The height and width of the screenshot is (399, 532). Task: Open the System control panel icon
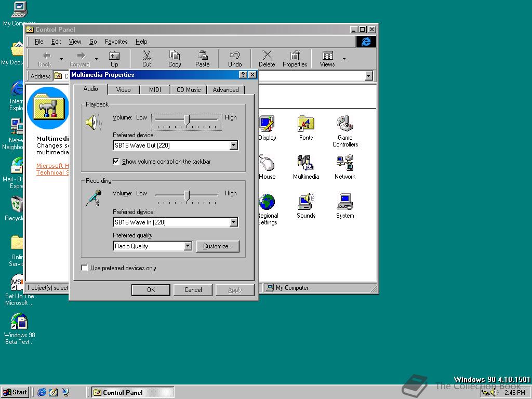(345, 203)
